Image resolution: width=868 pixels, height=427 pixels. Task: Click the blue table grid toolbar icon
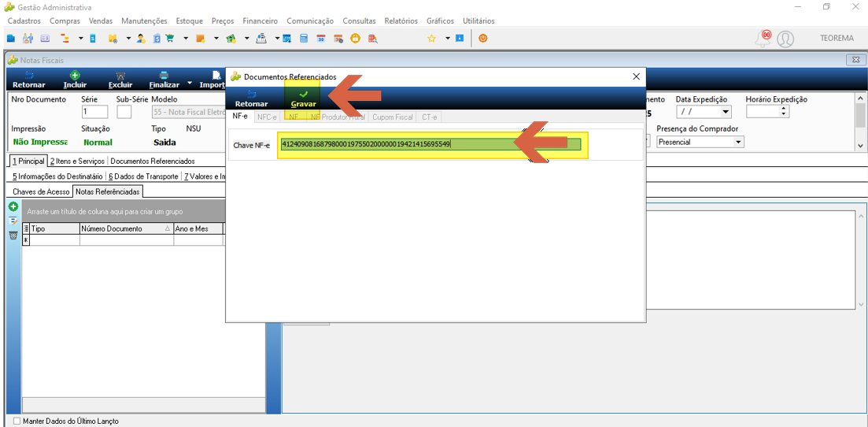tap(286, 39)
